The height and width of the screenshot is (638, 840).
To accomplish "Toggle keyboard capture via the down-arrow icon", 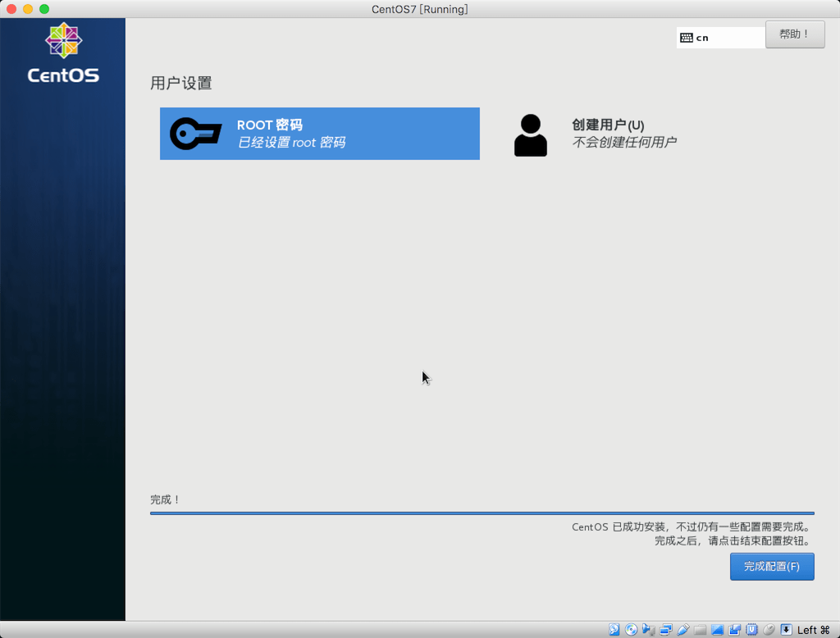I will 785,628.
